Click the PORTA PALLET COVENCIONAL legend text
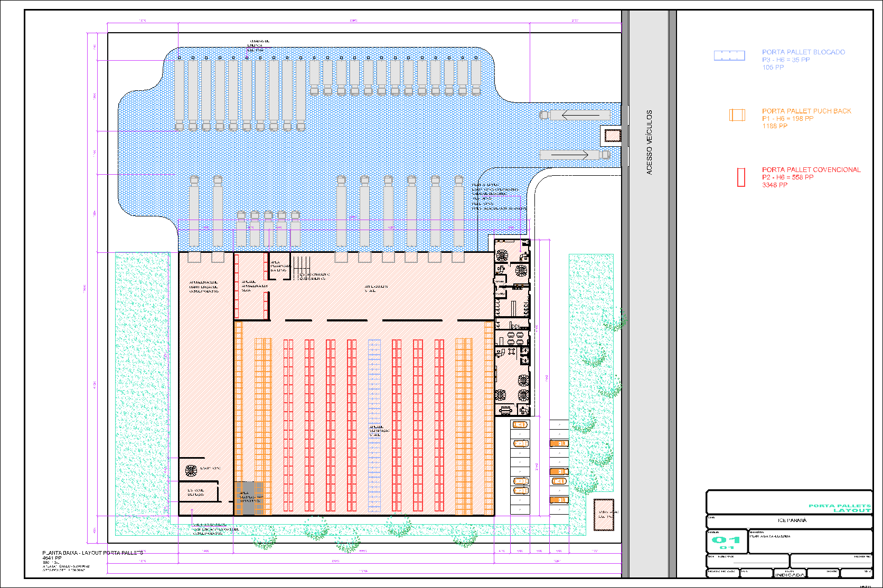Image resolution: width=883 pixels, height=588 pixels. coord(811,170)
